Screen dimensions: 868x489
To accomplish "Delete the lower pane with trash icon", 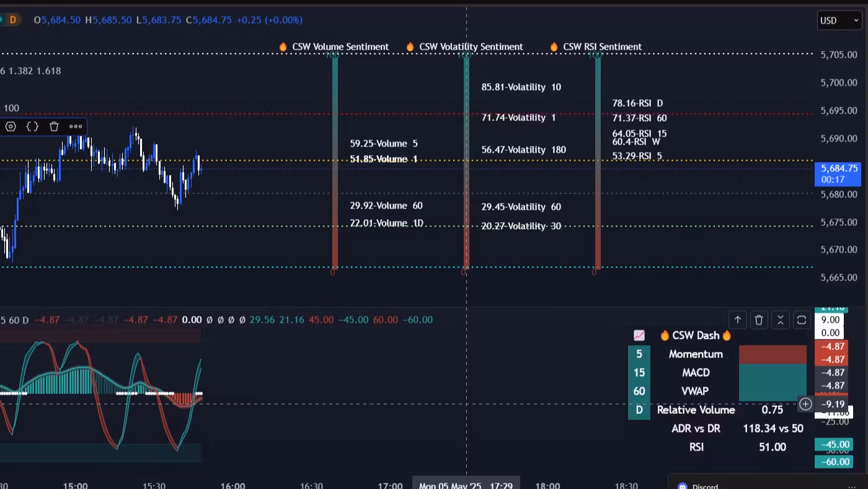I will pos(759,320).
